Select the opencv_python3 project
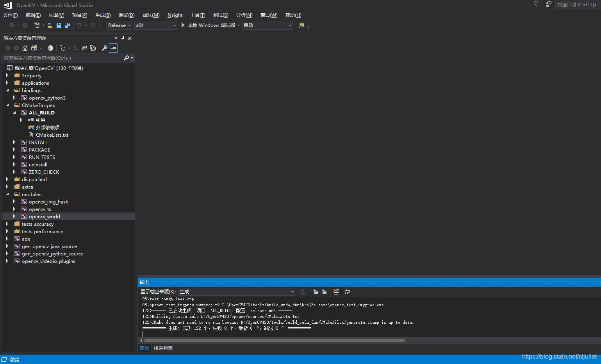Screen dimensions: 601x364 coord(47,98)
